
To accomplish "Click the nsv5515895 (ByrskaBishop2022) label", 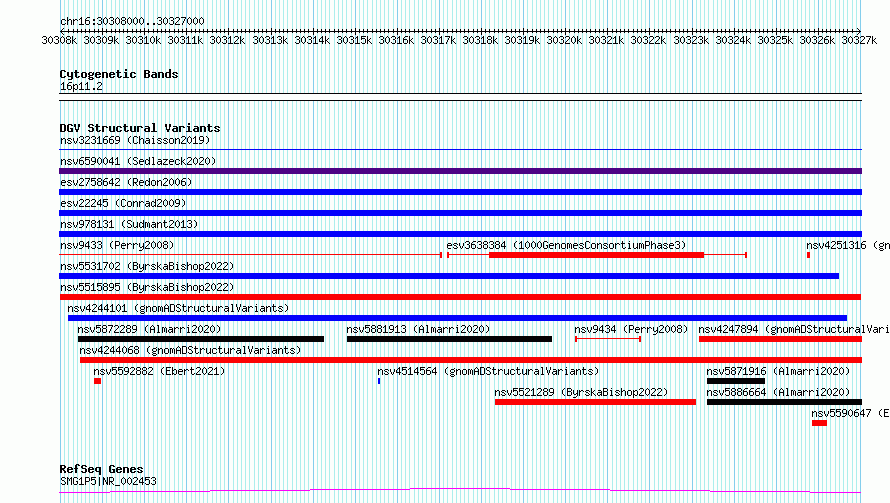I will (147, 287).
